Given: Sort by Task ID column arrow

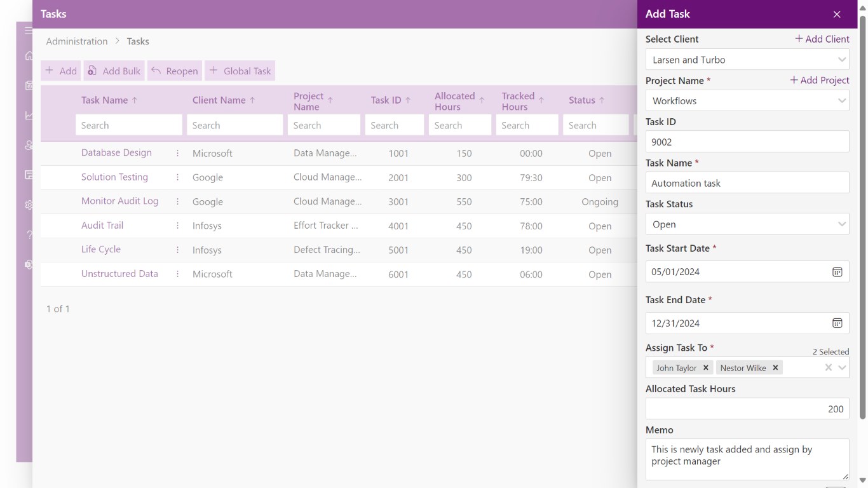Looking at the screenshot, I should 408,100.
